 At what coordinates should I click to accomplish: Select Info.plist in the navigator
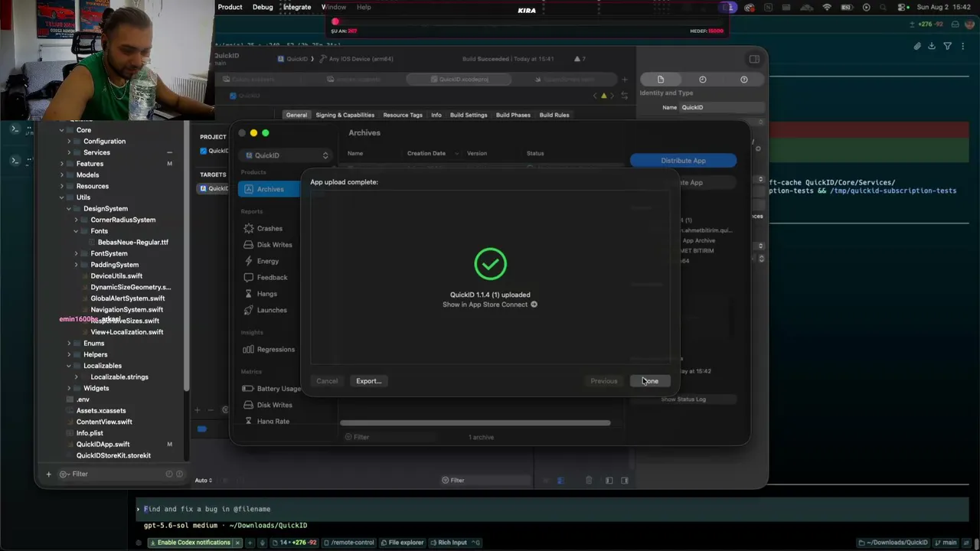[90, 433]
